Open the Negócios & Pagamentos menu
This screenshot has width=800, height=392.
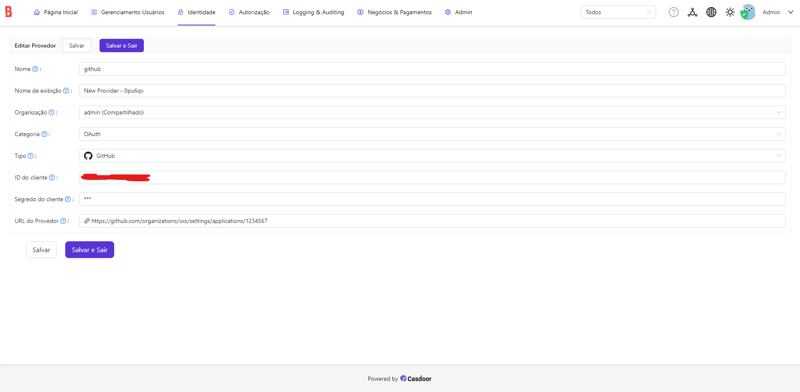pyautogui.click(x=394, y=12)
